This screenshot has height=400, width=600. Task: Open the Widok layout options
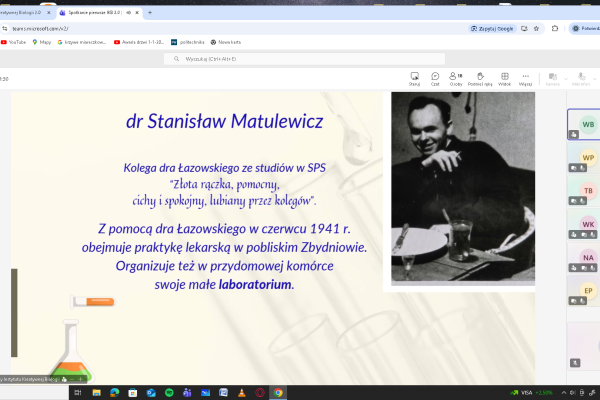(504, 79)
